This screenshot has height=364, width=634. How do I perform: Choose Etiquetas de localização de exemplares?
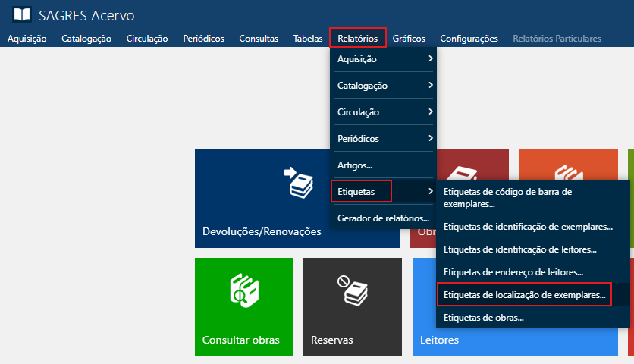(525, 294)
